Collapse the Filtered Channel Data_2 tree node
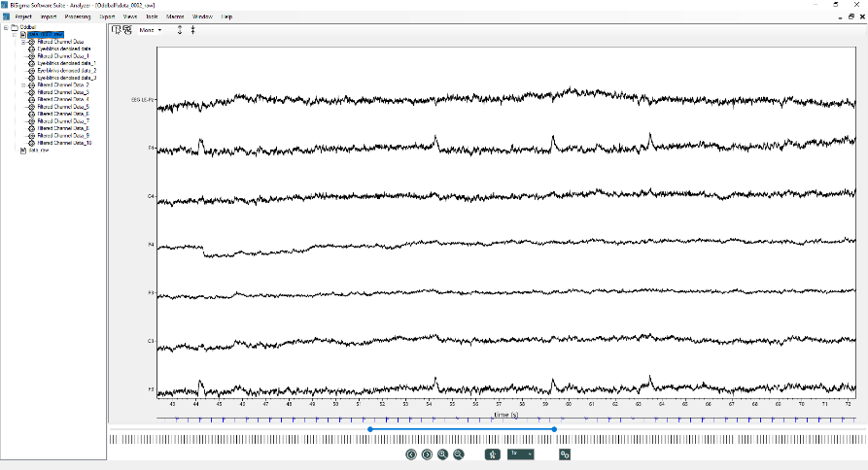 [x=22, y=84]
